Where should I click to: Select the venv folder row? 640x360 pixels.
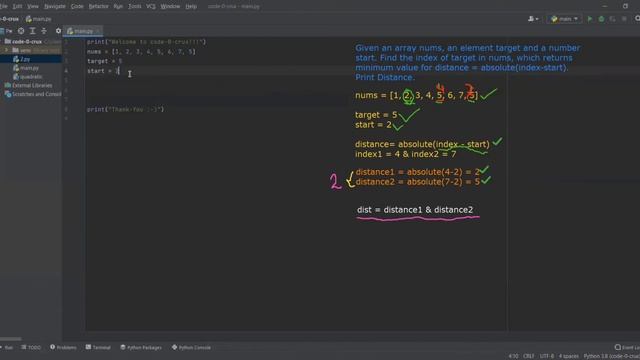[x=31, y=50]
